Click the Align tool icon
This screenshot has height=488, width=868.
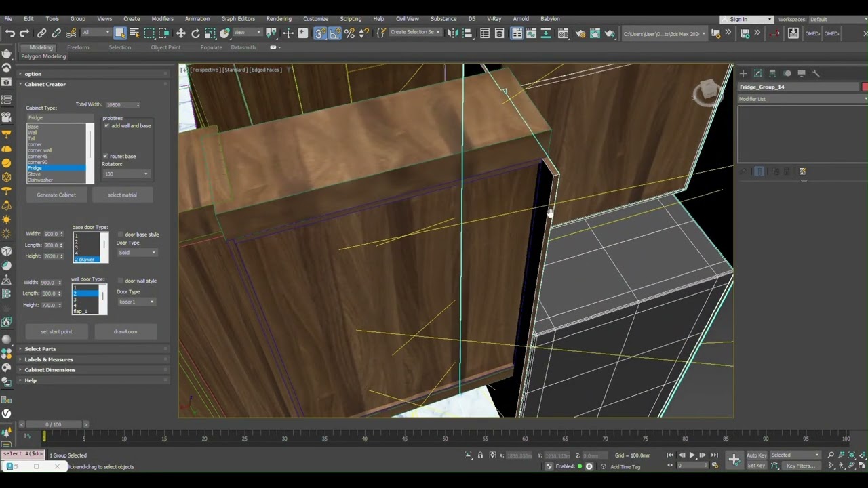pyautogui.click(x=468, y=33)
